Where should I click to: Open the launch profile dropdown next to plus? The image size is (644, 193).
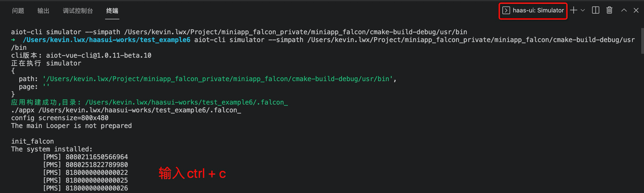tap(583, 10)
